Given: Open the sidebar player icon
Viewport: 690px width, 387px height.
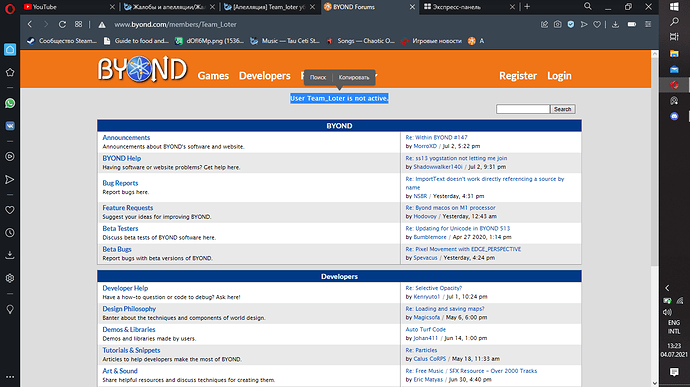Looking at the screenshot, I should point(10,156).
